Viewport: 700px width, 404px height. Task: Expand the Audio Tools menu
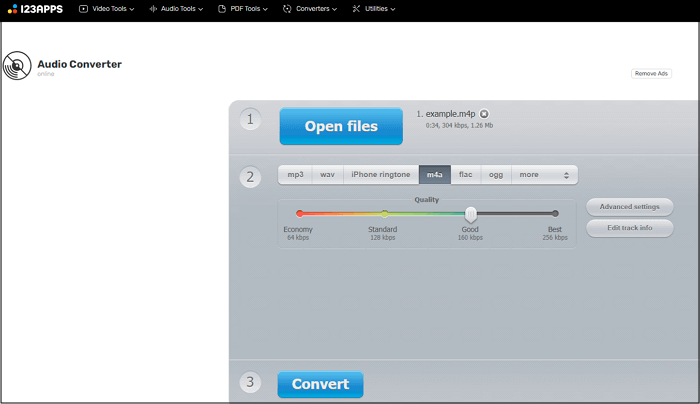click(179, 9)
